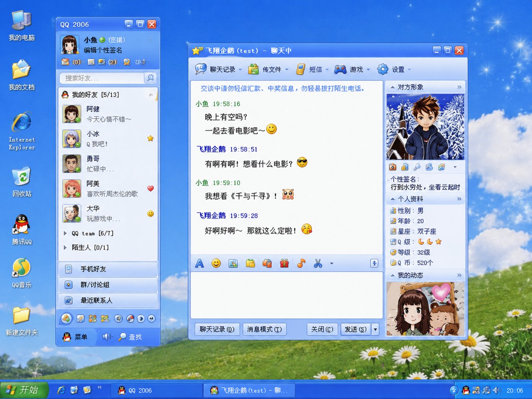This screenshot has height=399, width=532.
Task: Focus the 搜索好友 search field
Action: pos(102,78)
